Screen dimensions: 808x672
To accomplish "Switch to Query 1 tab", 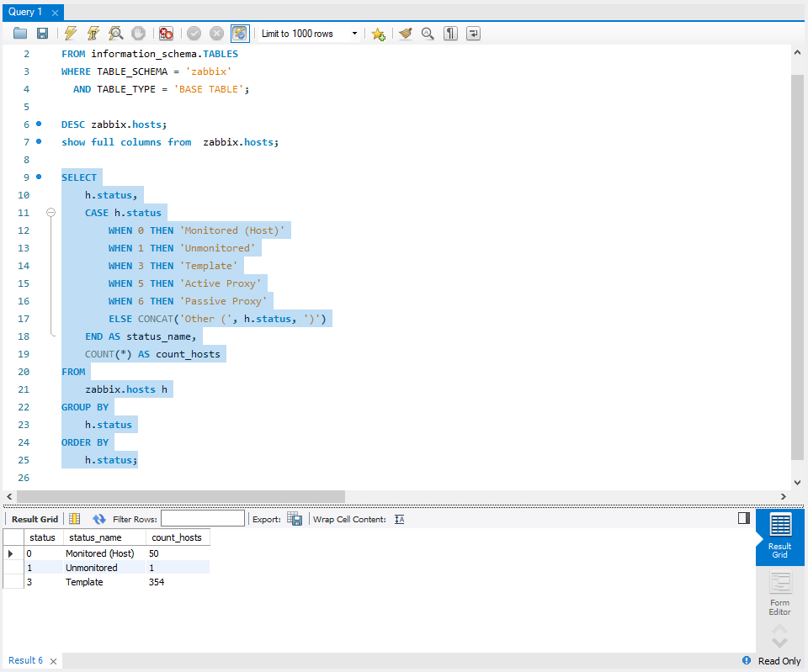I will pos(24,12).
